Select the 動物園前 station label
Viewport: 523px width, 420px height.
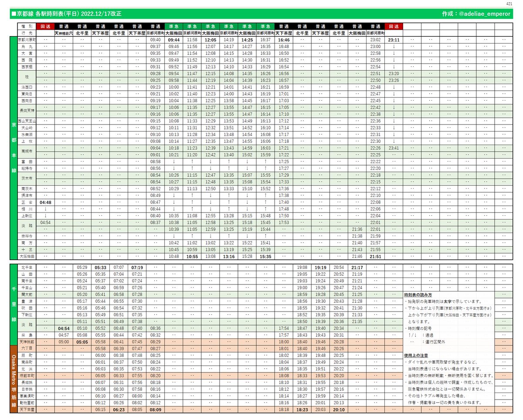point(27,403)
